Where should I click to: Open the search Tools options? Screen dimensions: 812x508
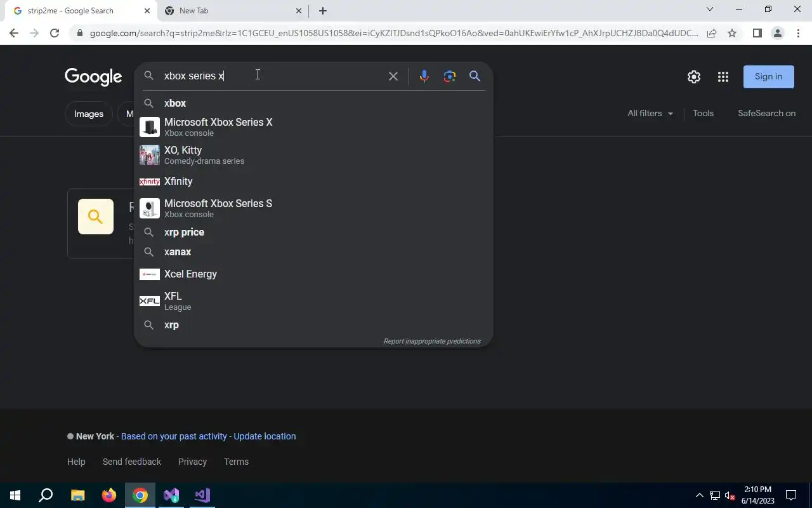coord(703,113)
